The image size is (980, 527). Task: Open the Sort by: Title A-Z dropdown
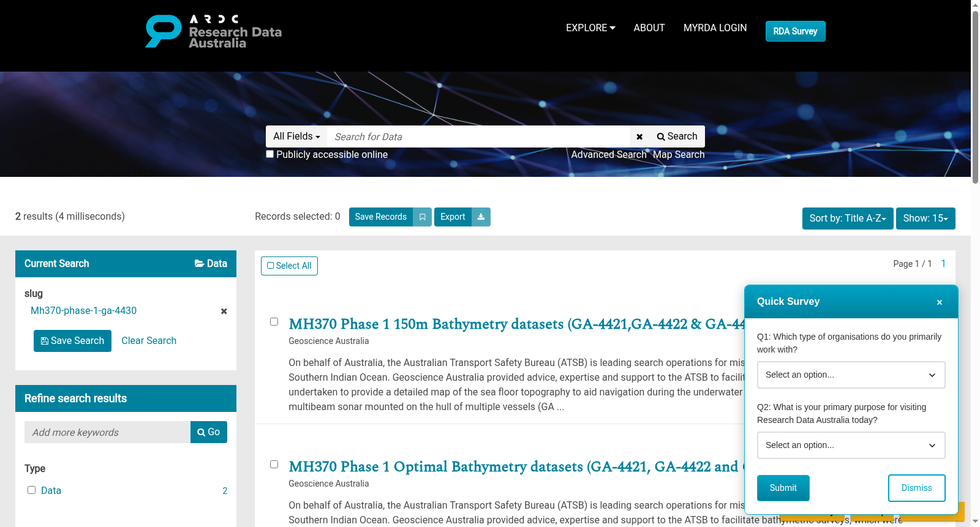[848, 219]
